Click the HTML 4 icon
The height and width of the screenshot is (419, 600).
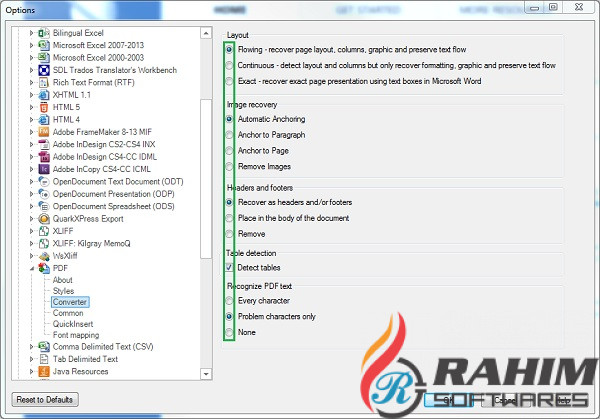[x=44, y=119]
